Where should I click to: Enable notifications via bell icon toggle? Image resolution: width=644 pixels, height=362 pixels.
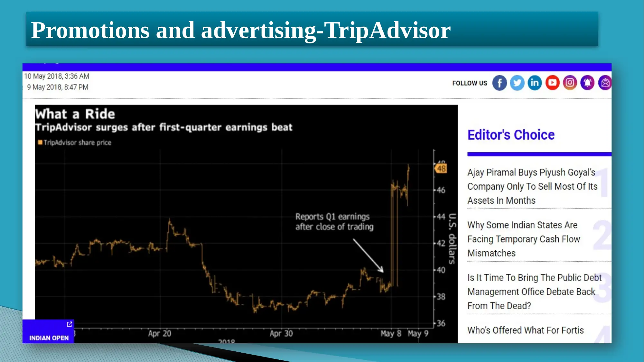588,83
